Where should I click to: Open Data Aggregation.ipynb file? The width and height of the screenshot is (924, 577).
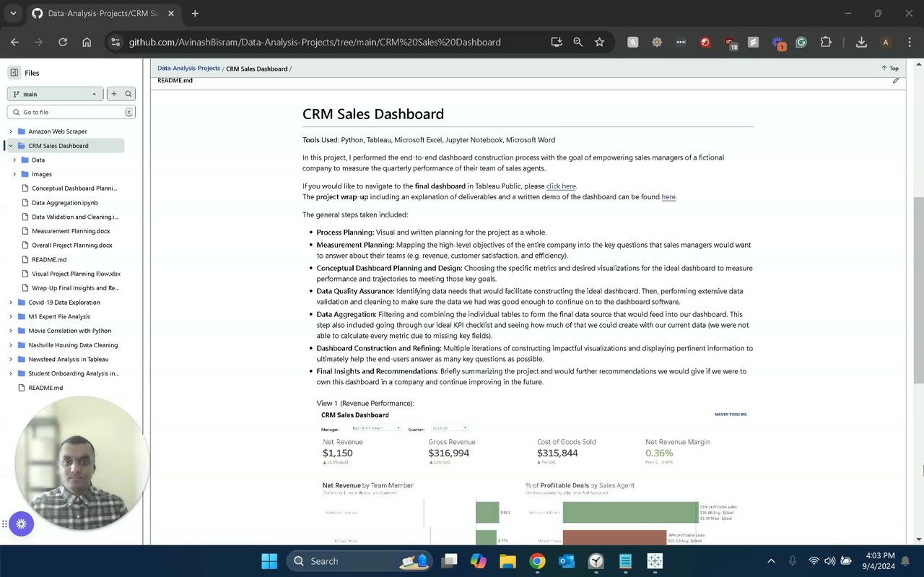click(64, 203)
